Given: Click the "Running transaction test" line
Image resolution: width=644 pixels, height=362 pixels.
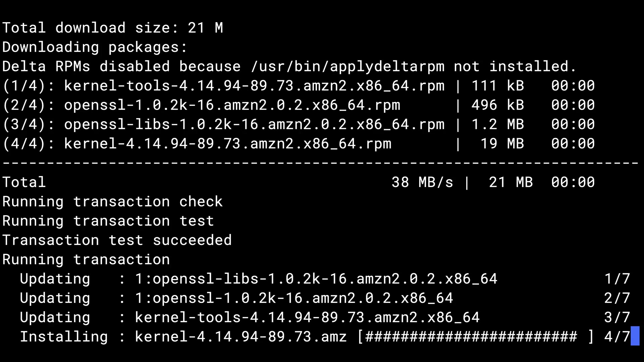Looking at the screenshot, I should [108, 221].
